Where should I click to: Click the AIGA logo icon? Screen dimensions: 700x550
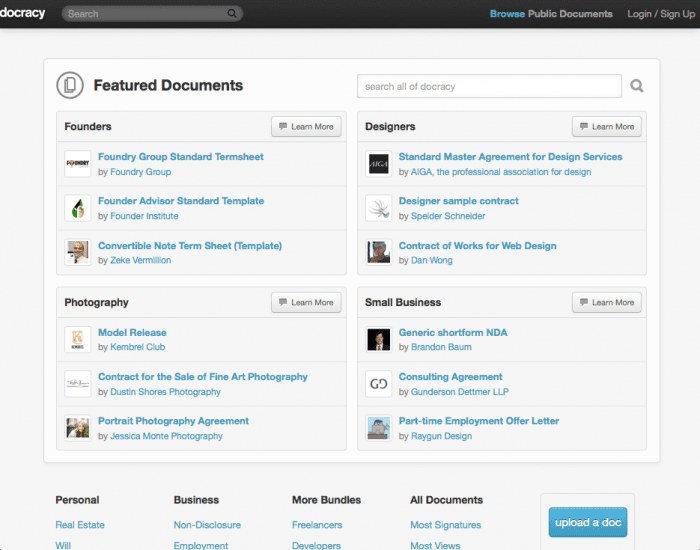[x=378, y=164]
